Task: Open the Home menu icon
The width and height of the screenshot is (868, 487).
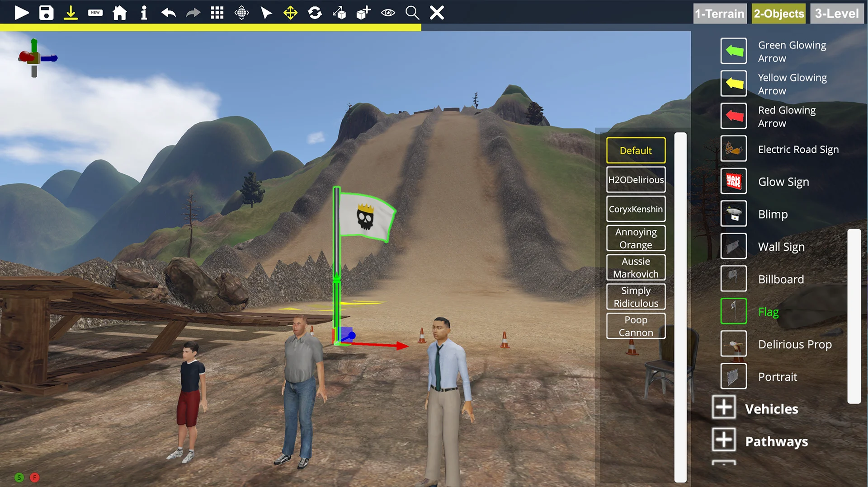Action: pos(119,13)
